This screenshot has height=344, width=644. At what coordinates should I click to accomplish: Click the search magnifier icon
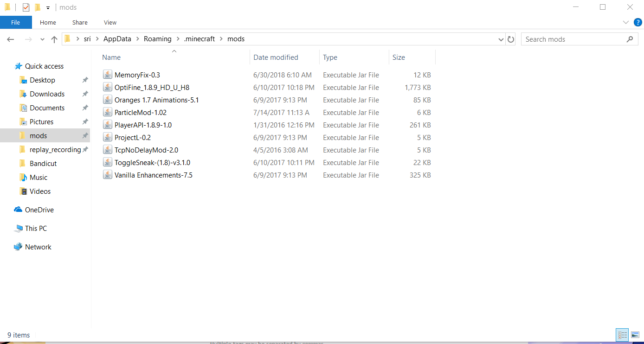pos(630,39)
